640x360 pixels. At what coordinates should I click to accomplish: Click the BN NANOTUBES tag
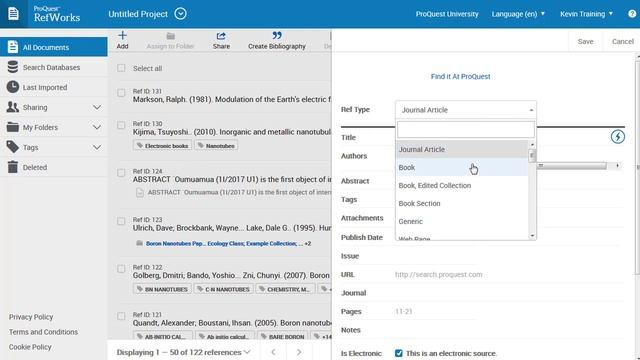162,289
